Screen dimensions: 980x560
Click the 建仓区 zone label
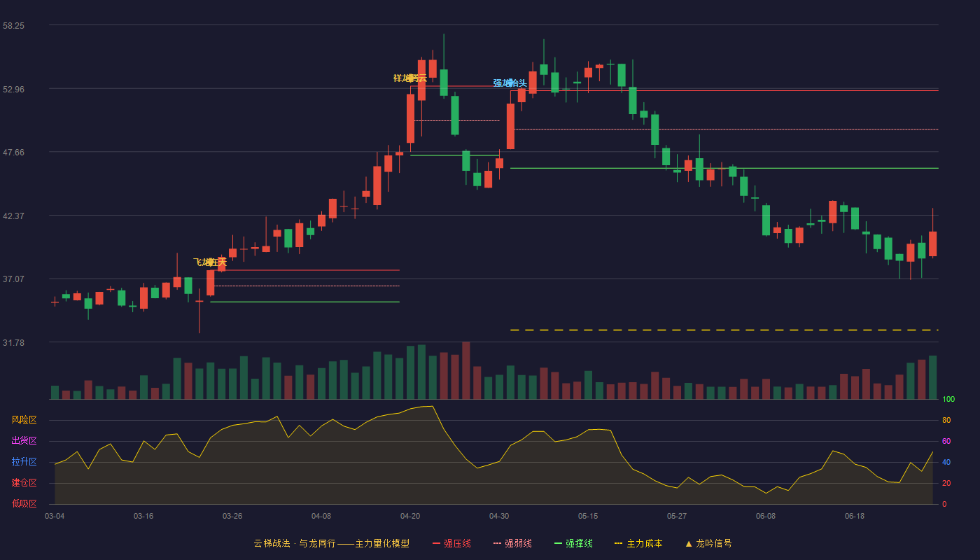pyautogui.click(x=24, y=483)
